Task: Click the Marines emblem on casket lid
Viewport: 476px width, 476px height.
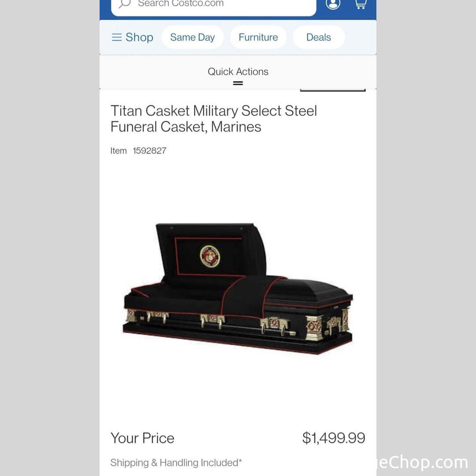Action: (210, 256)
